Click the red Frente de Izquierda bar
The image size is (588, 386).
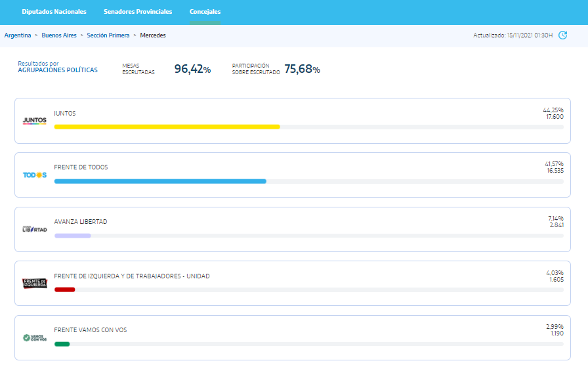point(64,289)
